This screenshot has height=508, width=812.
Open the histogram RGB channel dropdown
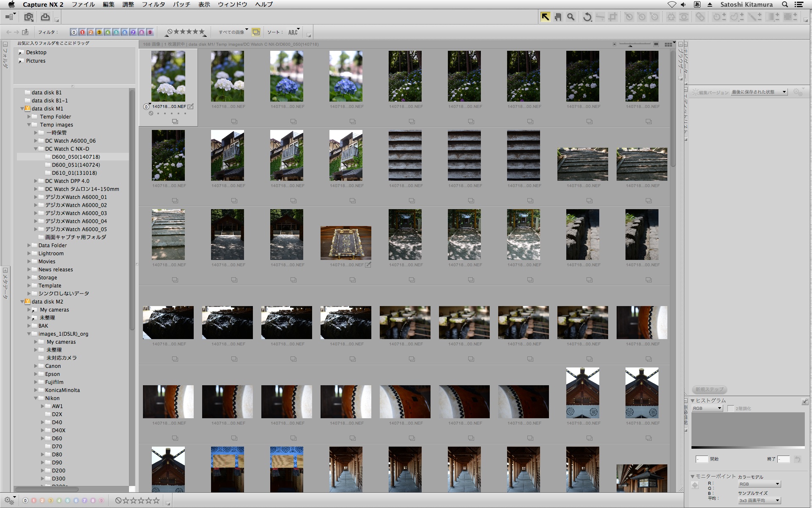707,408
